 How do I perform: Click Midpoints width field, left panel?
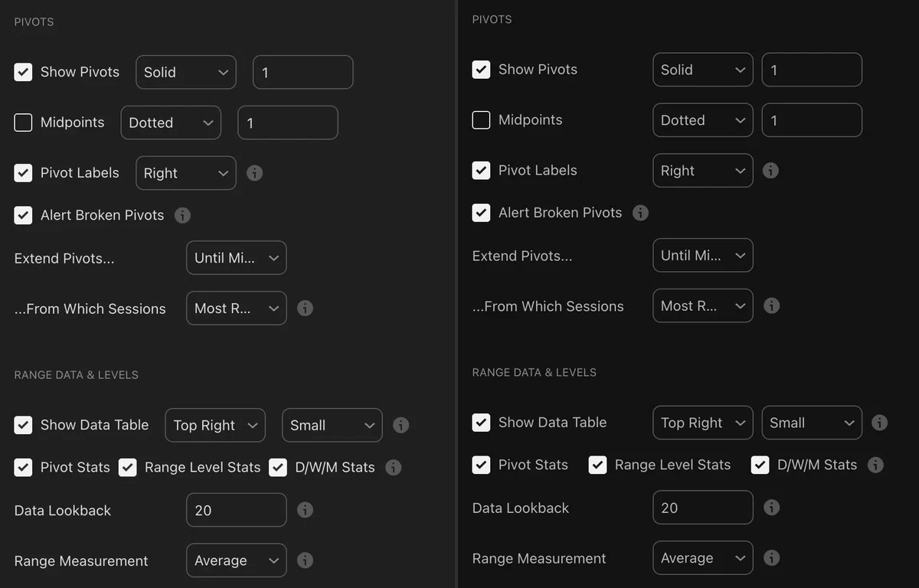(x=288, y=122)
